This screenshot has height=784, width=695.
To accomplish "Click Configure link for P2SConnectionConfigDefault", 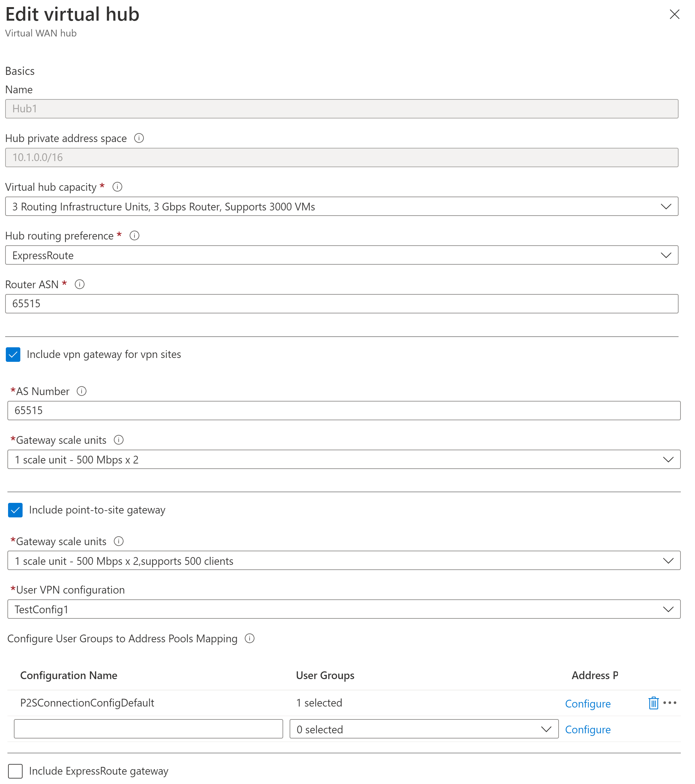I will coord(588,704).
